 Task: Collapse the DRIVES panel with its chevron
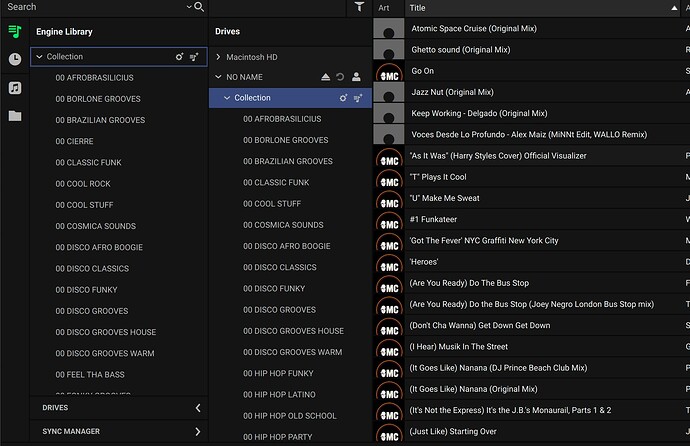[198, 408]
